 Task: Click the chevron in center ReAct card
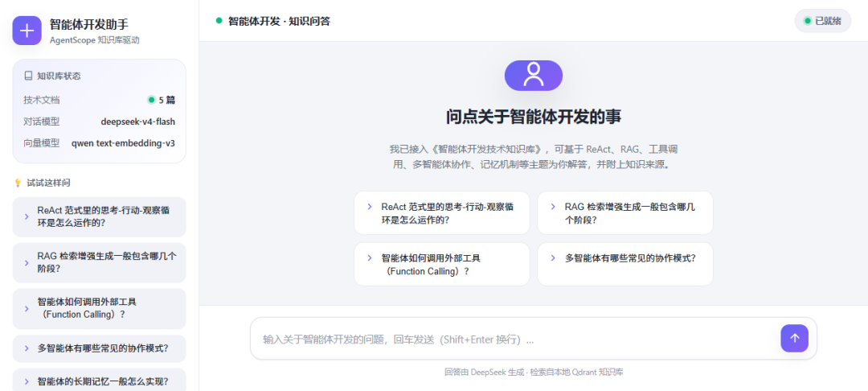(369, 207)
